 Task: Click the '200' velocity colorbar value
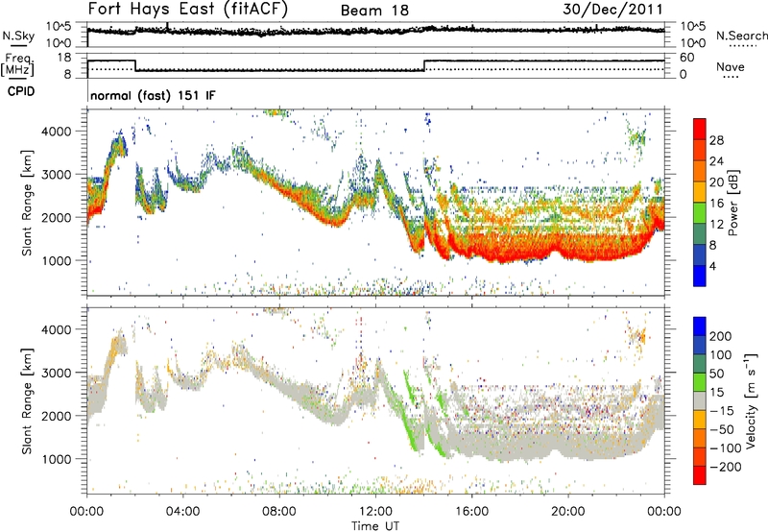(x=721, y=336)
